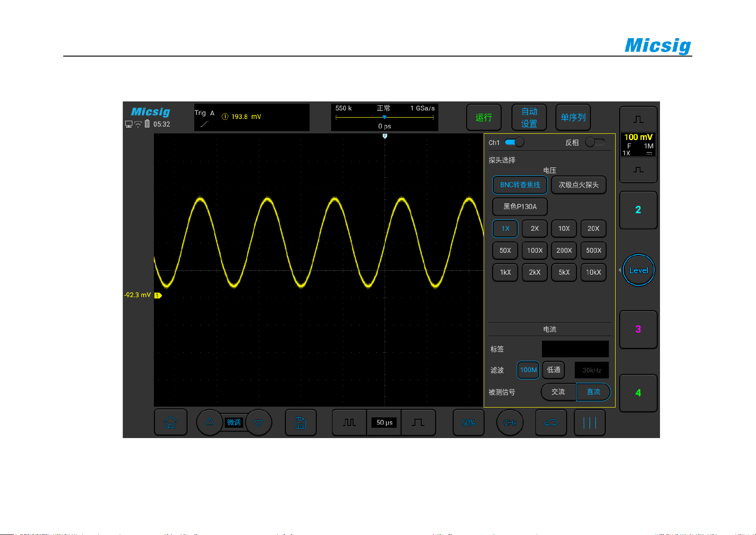Tap the vertical cursors icon
Image resolution: width=756 pixels, height=535 pixels.
590,422
